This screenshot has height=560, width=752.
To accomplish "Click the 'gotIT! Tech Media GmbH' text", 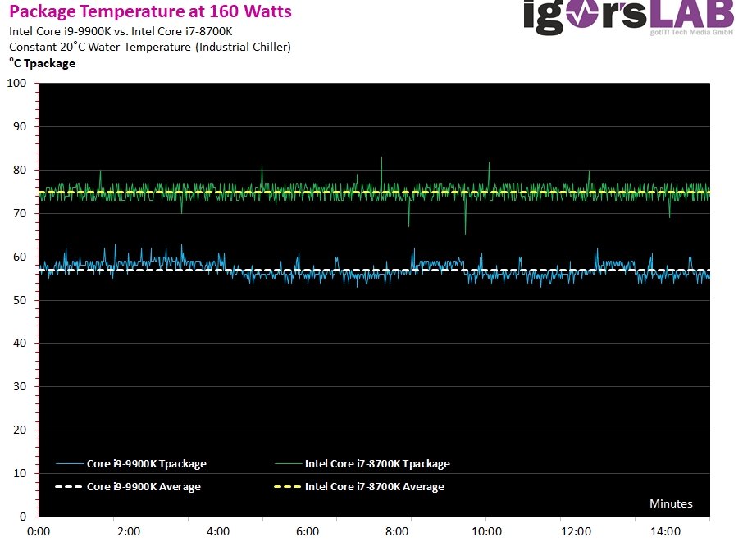I will [691, 32].
